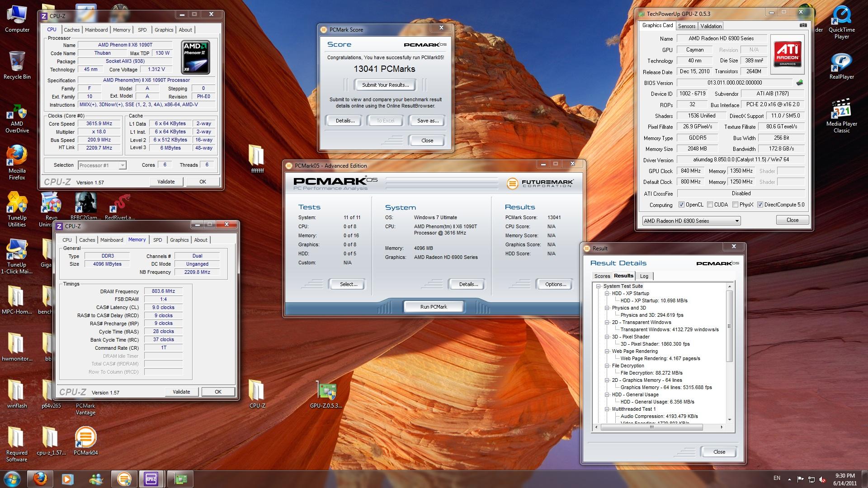Switch to Firefox from the taskbar
The image size is (868, 488).
(x=40, y=479)
